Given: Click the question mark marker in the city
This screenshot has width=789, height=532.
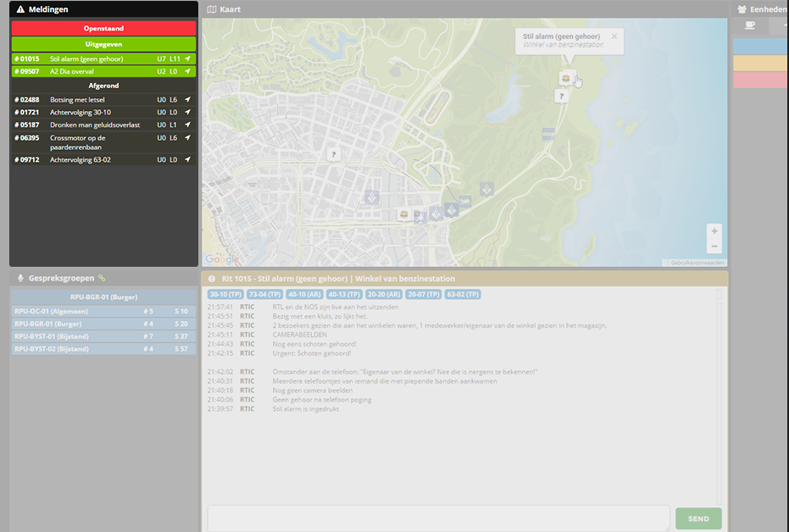Looking at the screenshot, I should click(x=334, y=154).
